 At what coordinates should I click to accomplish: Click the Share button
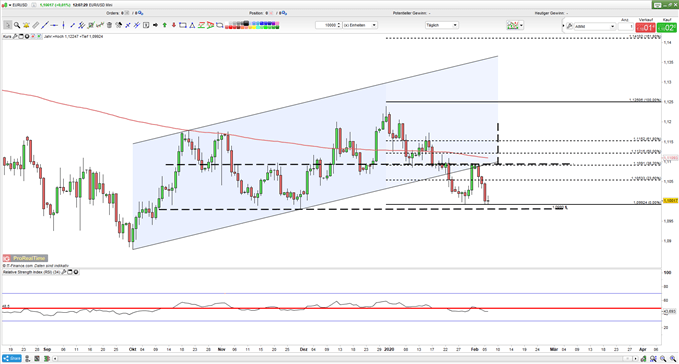[12, 358]
